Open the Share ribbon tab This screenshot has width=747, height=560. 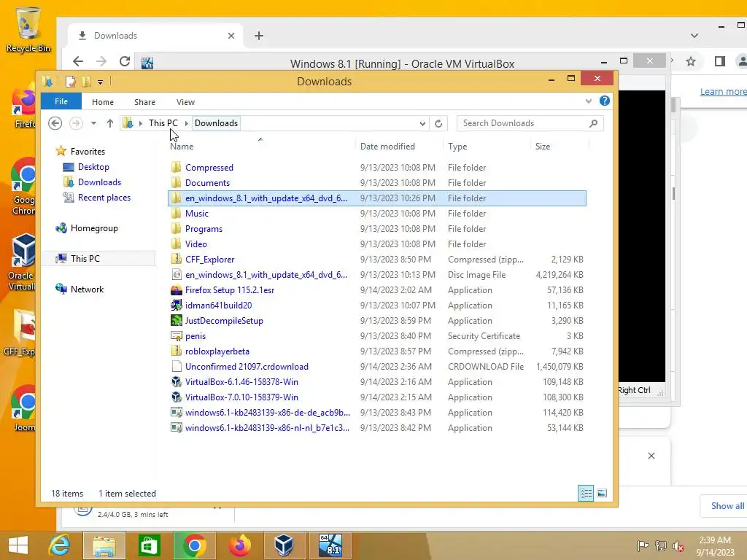[x=144, y=102]
